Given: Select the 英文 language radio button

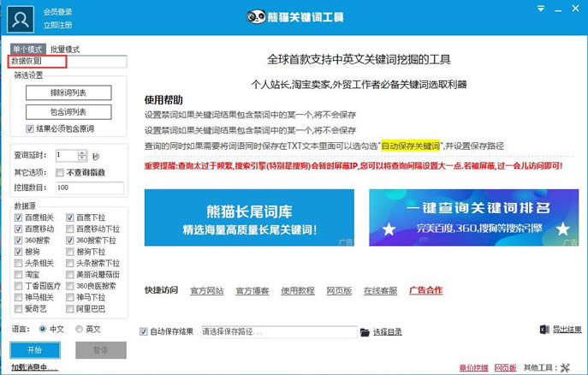Looking at the screenshot, I should [x=80, y=329].
